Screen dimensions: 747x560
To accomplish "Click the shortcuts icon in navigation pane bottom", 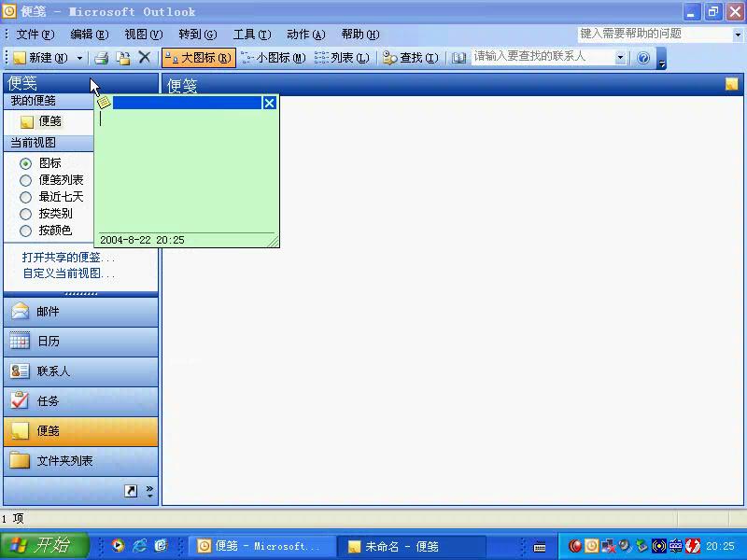I will click(131, 491).
